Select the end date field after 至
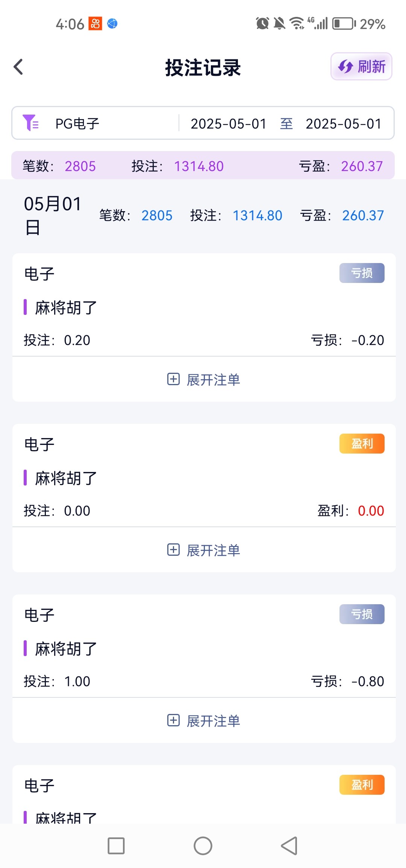Viewport: 406px width, 868px height. pos(343,124)
